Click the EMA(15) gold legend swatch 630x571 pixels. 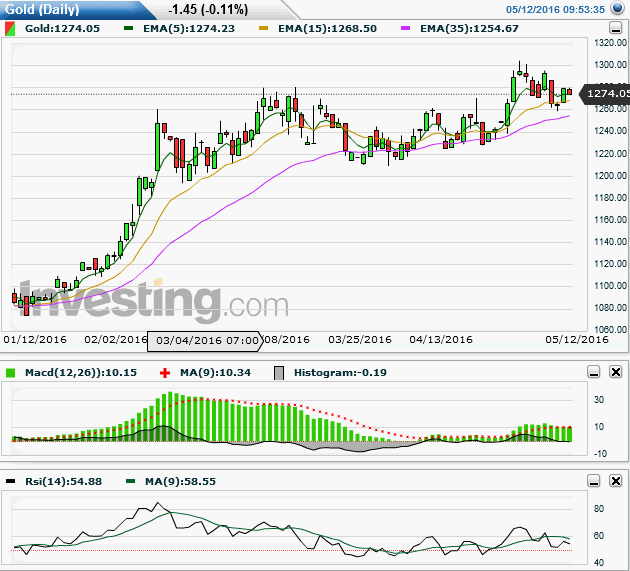point(264,28)
